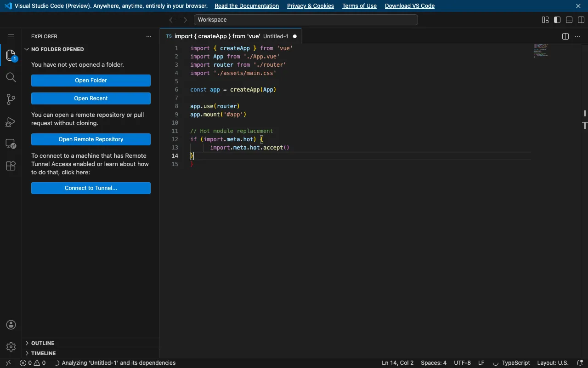Click Ln 14, Col 2 in status bar
This screenshot has height=368, width=588.
pyautogui.click(x=398, y=363)
